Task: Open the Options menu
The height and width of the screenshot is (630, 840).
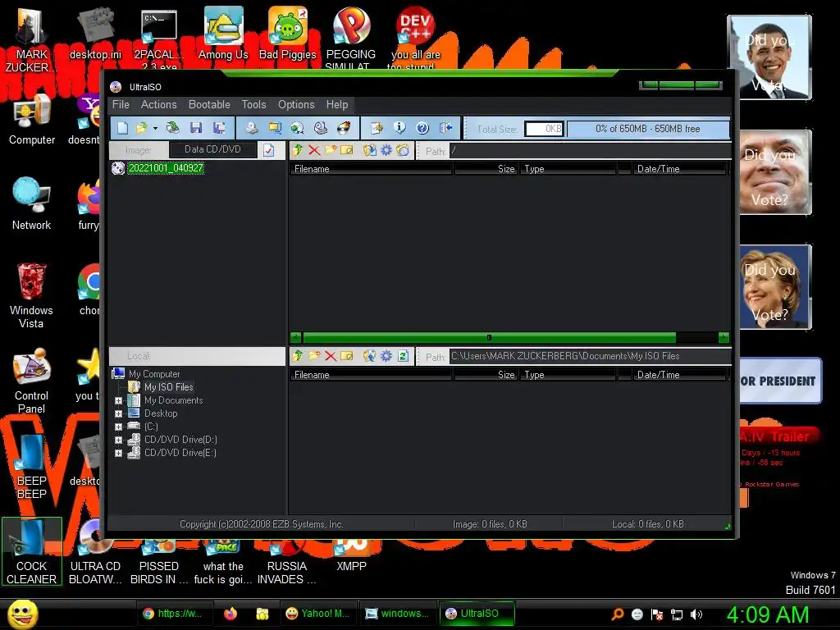Action: tap(295, 104)
